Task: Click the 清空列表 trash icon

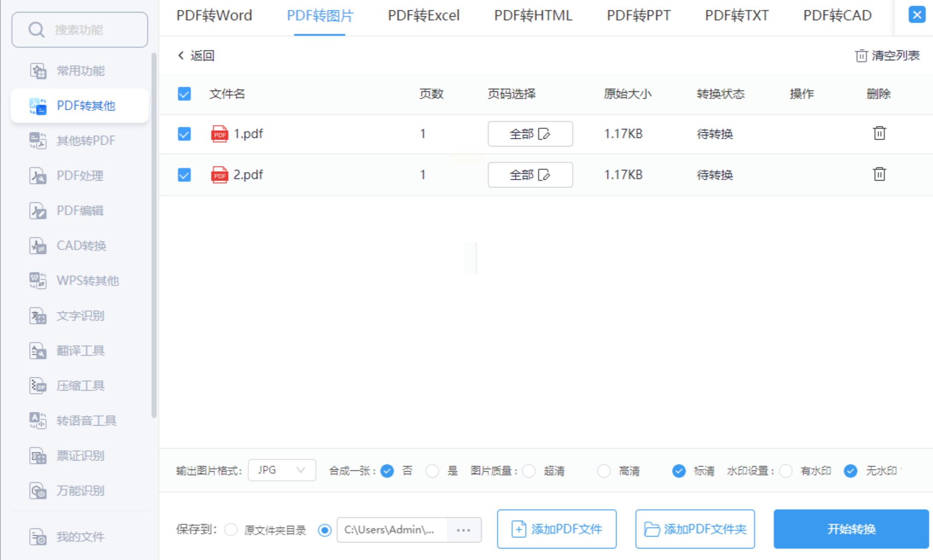Action: coord(861,56)
